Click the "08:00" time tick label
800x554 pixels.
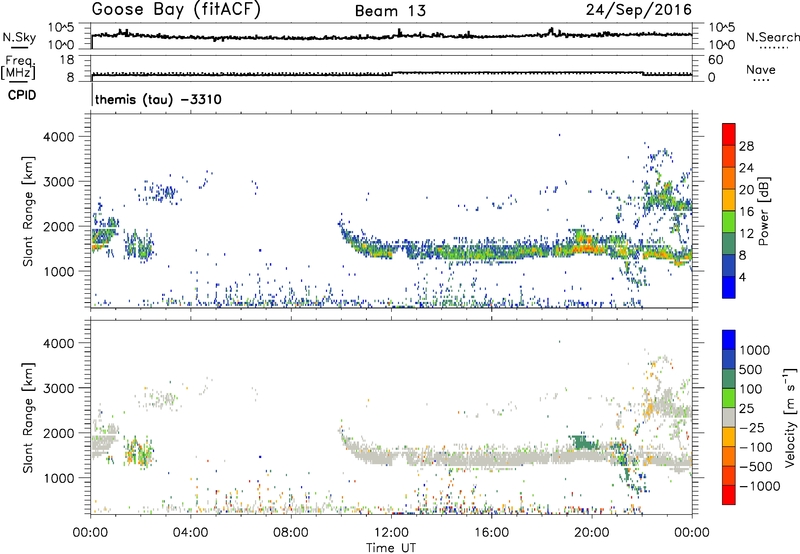(291, 533)
